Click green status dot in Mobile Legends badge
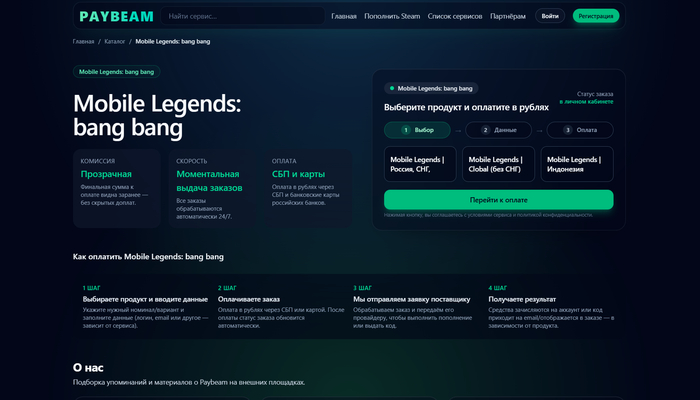The height and width of the screenshot is (400, 700). click(392, 88)
